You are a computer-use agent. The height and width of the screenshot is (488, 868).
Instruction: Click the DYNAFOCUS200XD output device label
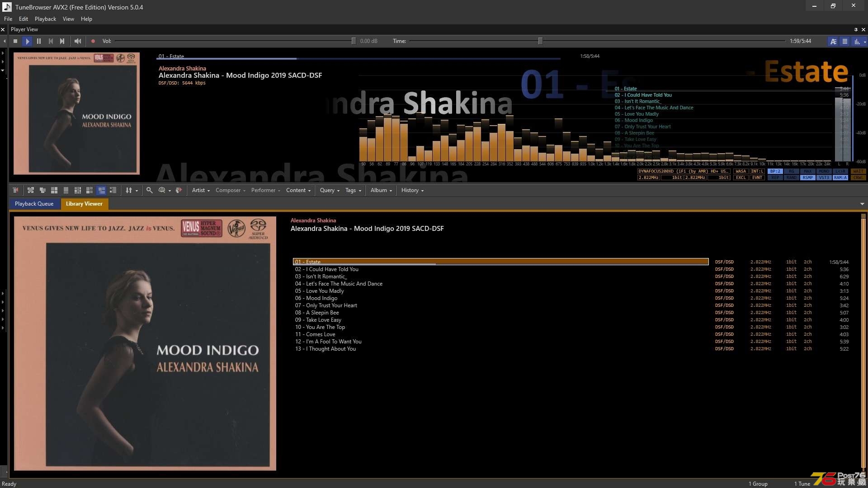click(x=684, y=171)
